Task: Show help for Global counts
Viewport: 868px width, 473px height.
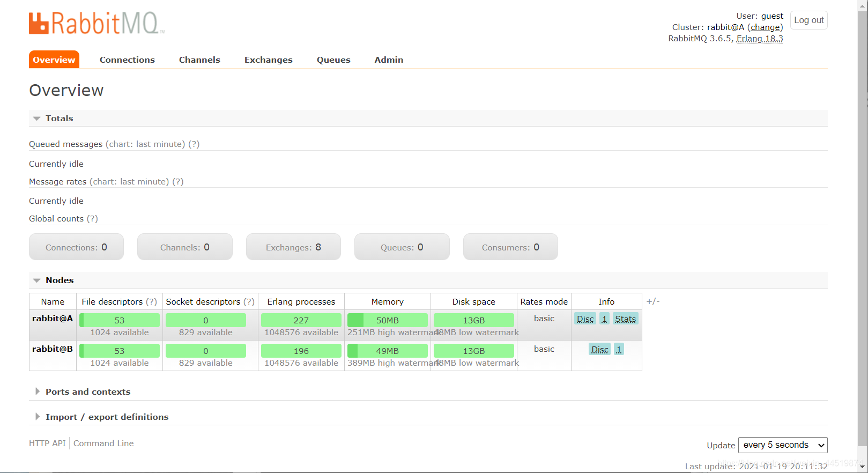Action: 92,219
